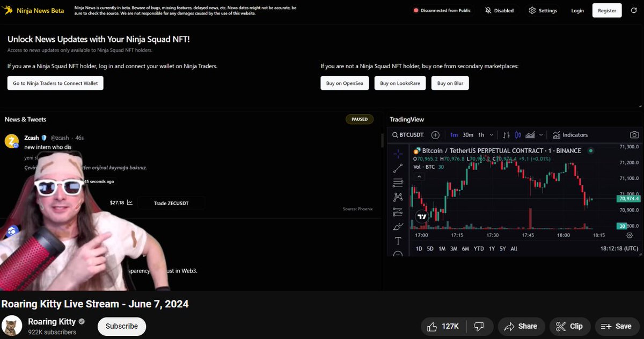Click Buy on OpenSea
644x339 pixels.
point(345,83)
